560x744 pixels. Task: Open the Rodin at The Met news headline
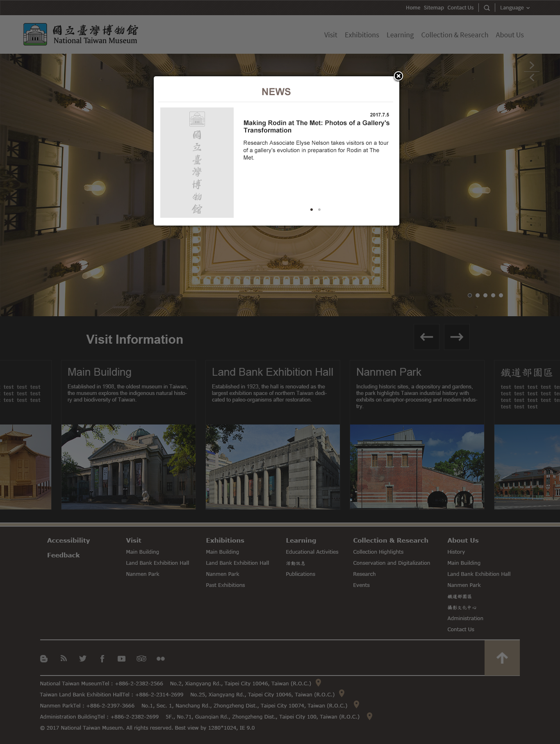pyautogui.click(x=316, y=126)
